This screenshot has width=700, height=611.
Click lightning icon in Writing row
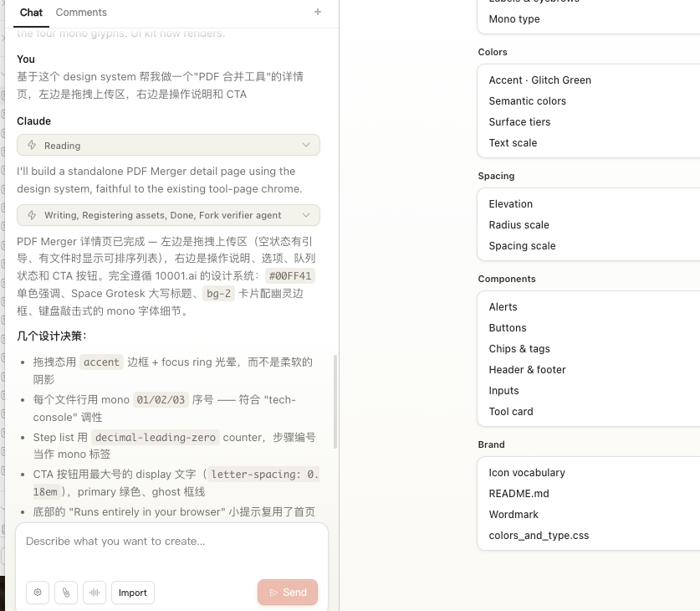[32, 215]
